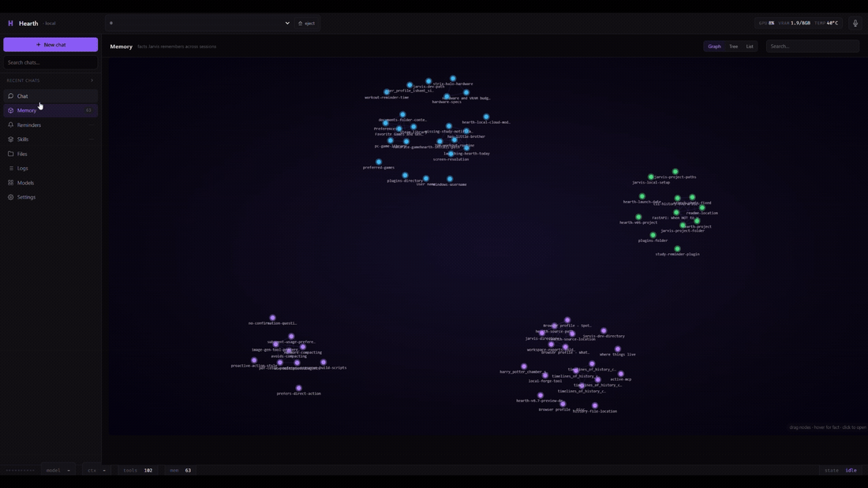Open Skills via its stacked-layers icon
Viewport: 868px width, 488px height.
[x=10, y=140]
